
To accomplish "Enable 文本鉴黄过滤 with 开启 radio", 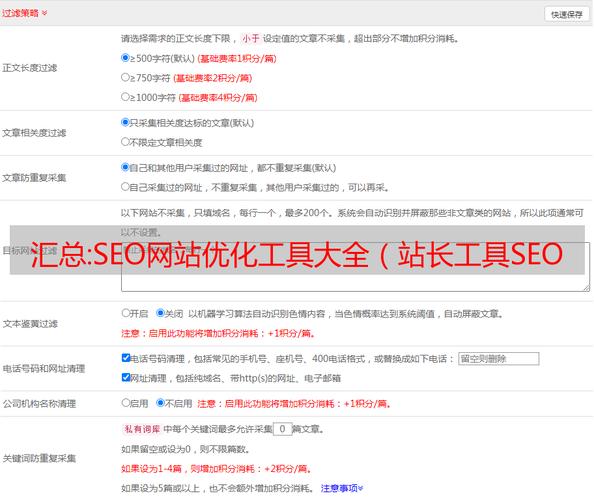I will (126, 313).
